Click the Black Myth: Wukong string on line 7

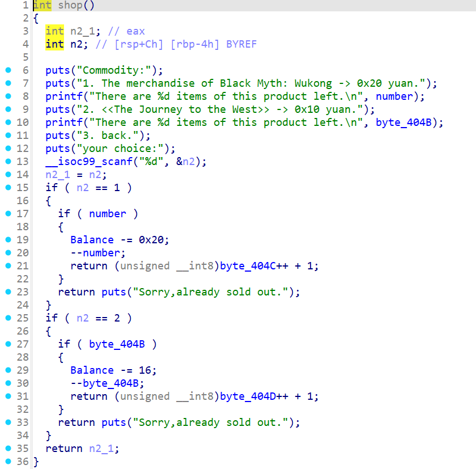point(251,83)
